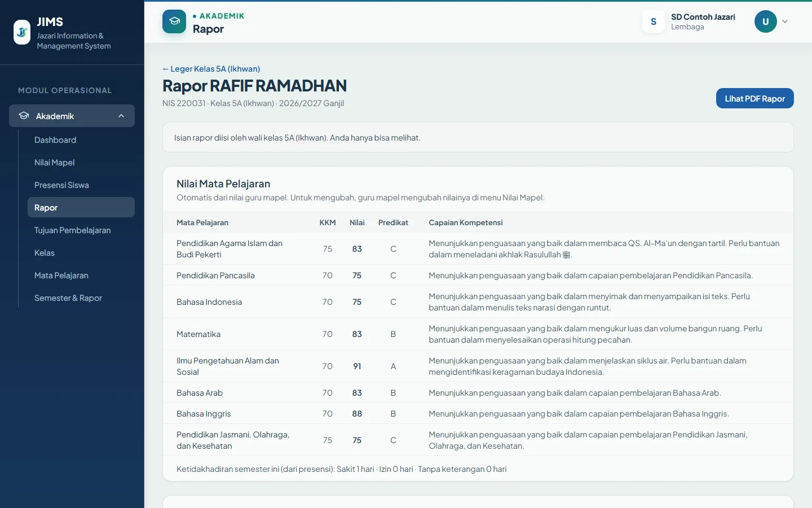Open Presensi Siswa menu item
The width and height of the screenshot is (812, 508).
point(81,185)
